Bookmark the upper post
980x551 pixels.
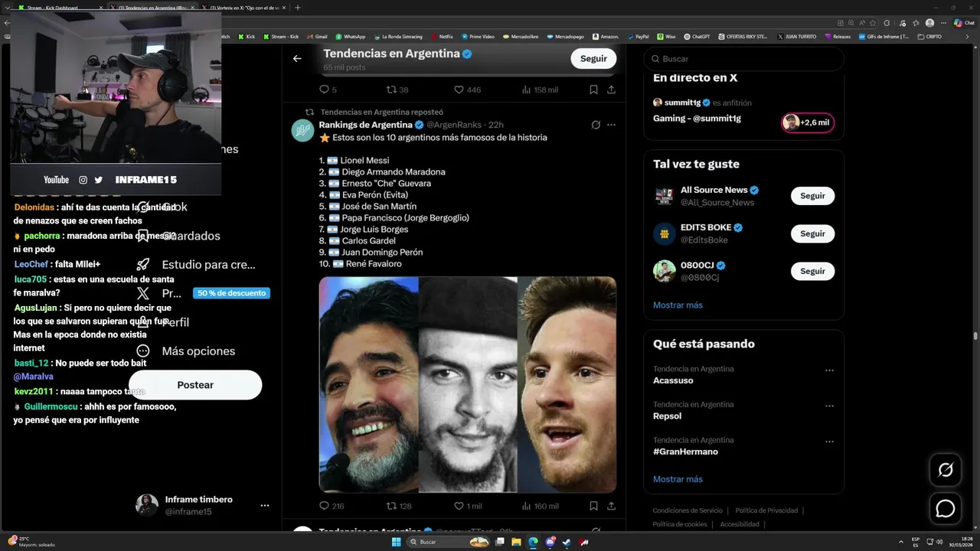tap(593, 90)
